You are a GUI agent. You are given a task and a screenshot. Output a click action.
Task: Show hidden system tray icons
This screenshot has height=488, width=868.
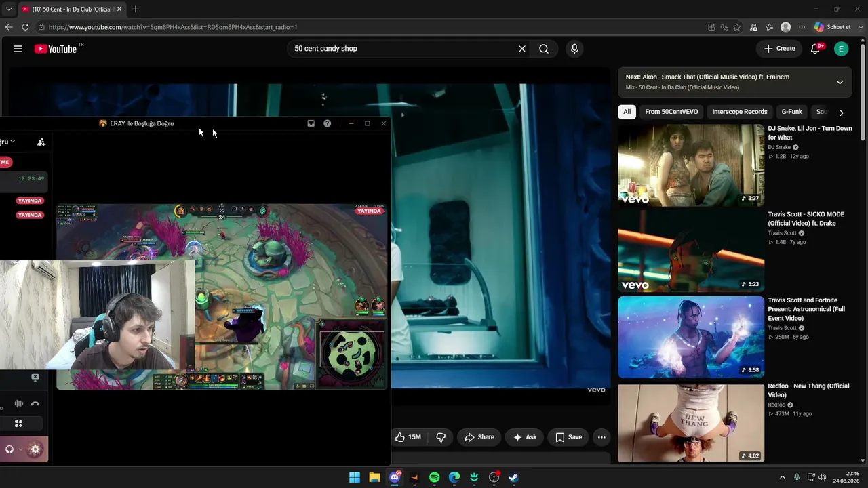(x=782, y=477)
